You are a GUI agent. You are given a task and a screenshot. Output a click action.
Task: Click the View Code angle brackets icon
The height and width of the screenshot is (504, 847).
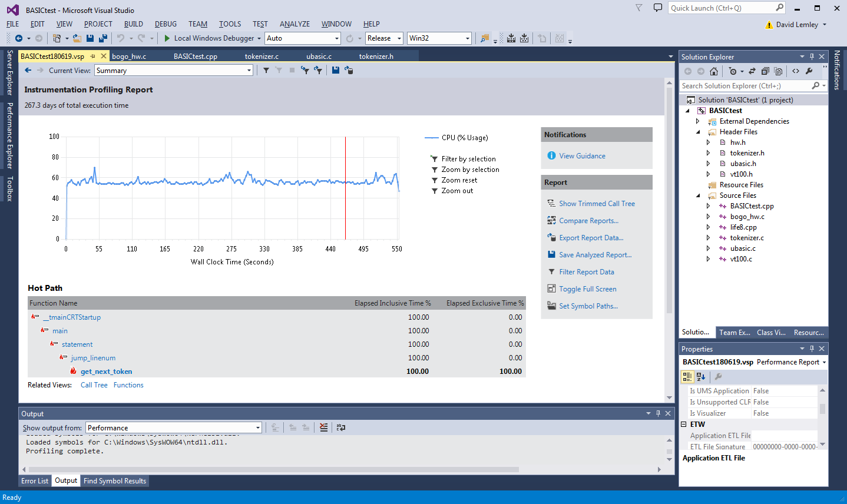[796, 71]
